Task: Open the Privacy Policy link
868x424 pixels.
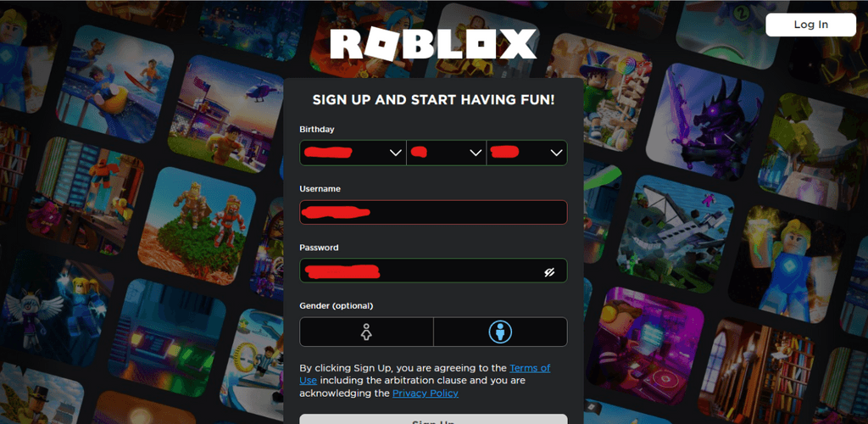Action: [426, 393]
